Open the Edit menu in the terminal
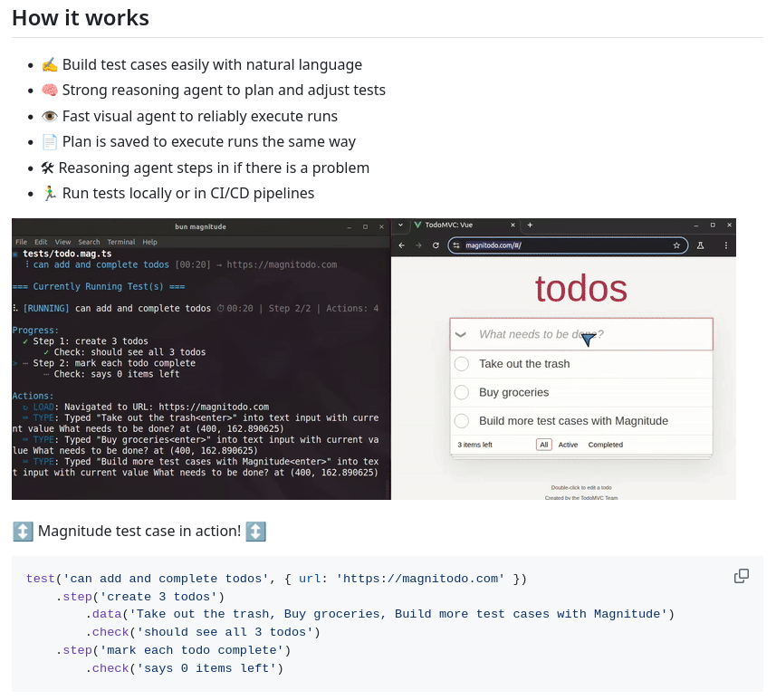This screenshot has height=700, width=776. click(x=41, y=242)
